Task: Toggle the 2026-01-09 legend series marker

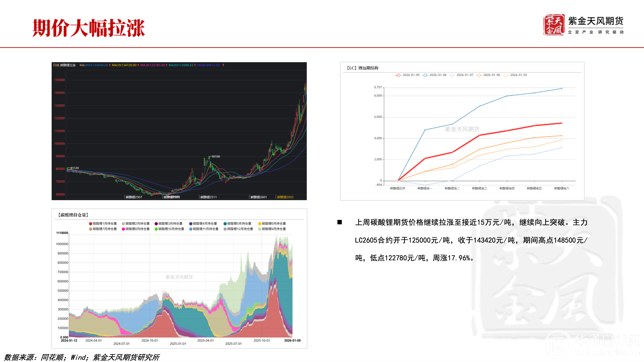Action: point(398,75)
